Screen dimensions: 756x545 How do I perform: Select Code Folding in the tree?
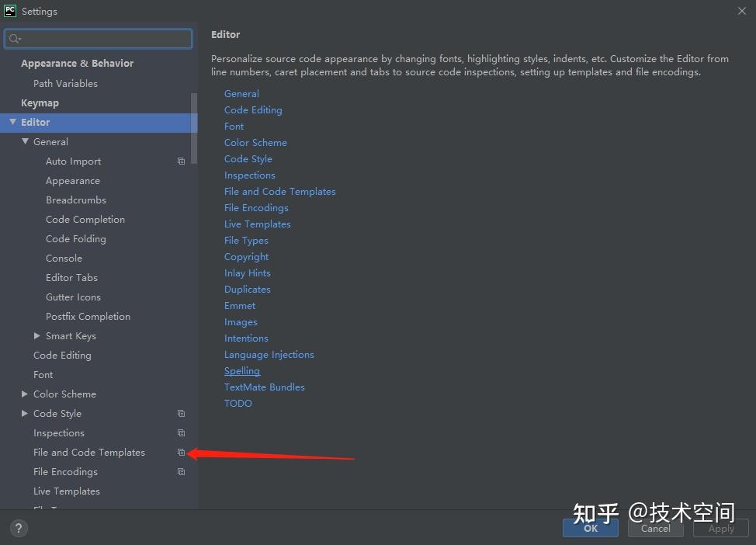(76, 239)
